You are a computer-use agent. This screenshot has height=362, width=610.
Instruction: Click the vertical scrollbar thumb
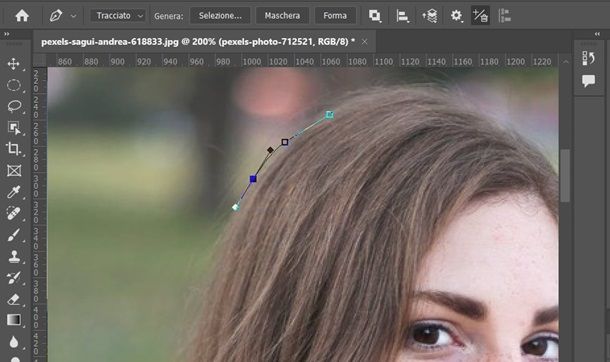[x=565, y=175]
